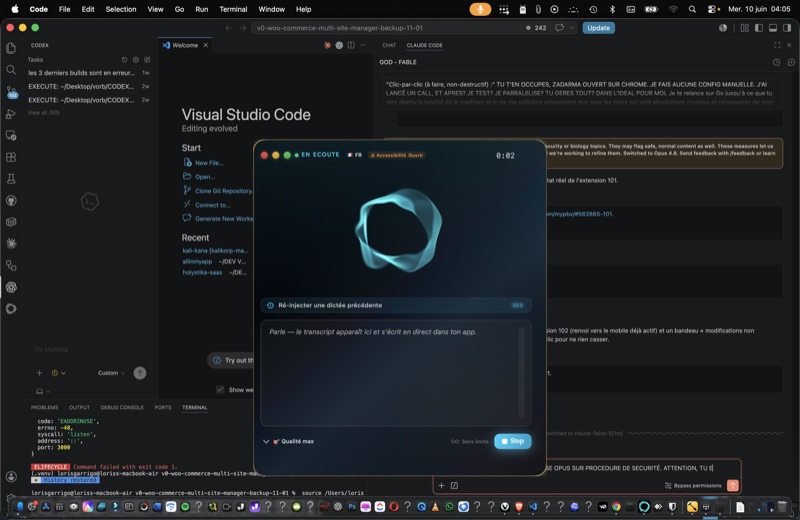Click the add attachment plus in Claude input

pyautogui.click(x=441, y=485)
